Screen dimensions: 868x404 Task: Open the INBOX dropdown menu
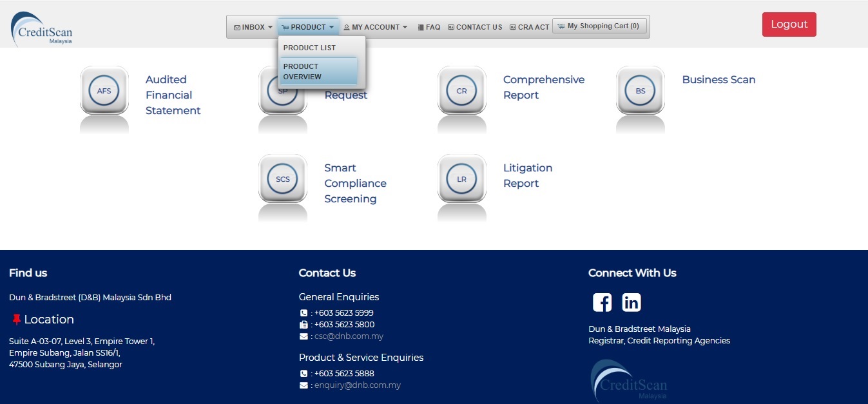pyautogui.click(x=253, y=27)
